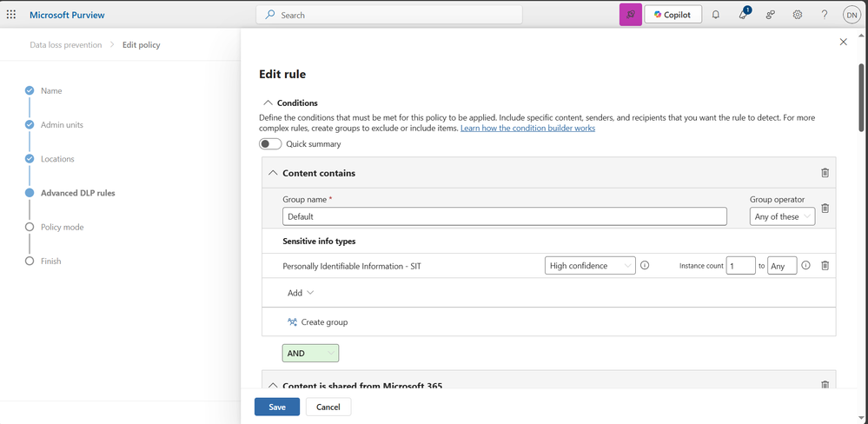The width and height of the screenshot is (868, 424).
Task: Open Learn how the condition builder works
Action: click(x=527, y=128)
